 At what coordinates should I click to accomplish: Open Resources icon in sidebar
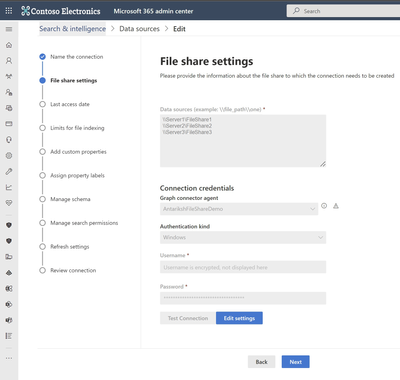[x=9, y=108]
